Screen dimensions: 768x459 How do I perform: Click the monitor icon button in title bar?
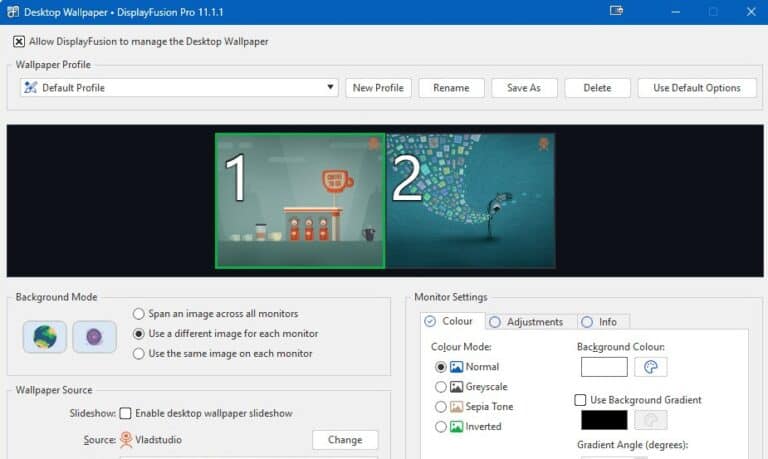pos(616,11)
